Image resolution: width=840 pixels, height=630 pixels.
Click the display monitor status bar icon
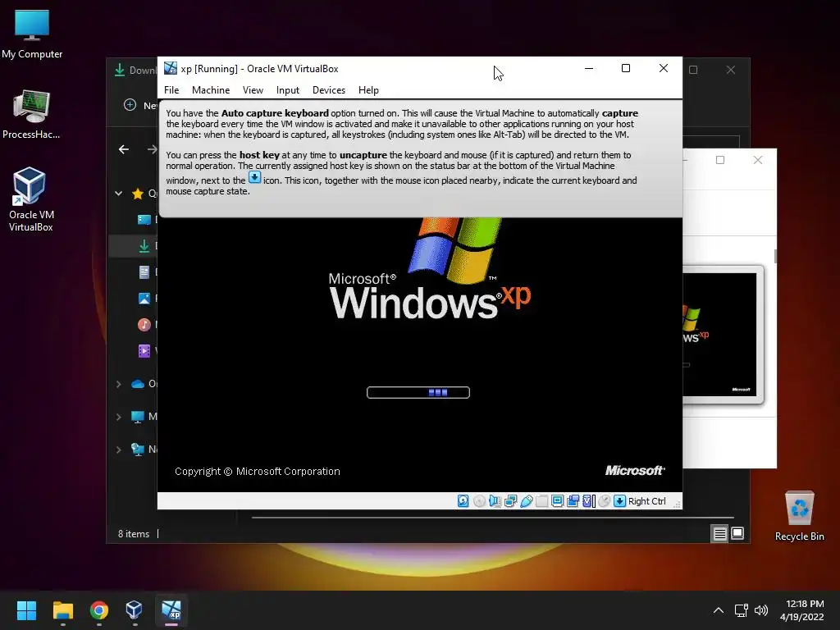click(557, 501)
